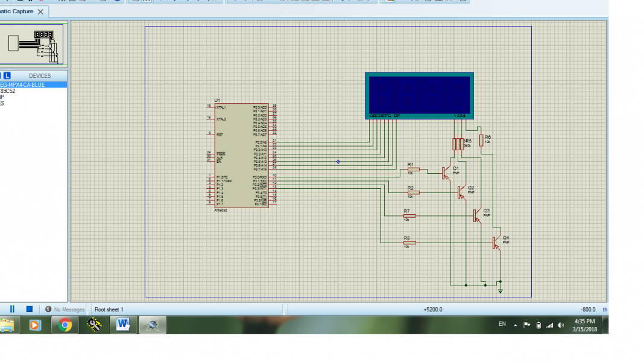Pause the running simulation
Viewport: 644px width, 362px height.
tap(11, 309)
